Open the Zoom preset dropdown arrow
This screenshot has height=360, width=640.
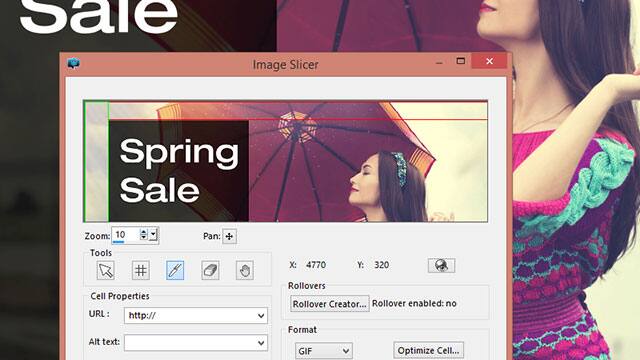153,235
